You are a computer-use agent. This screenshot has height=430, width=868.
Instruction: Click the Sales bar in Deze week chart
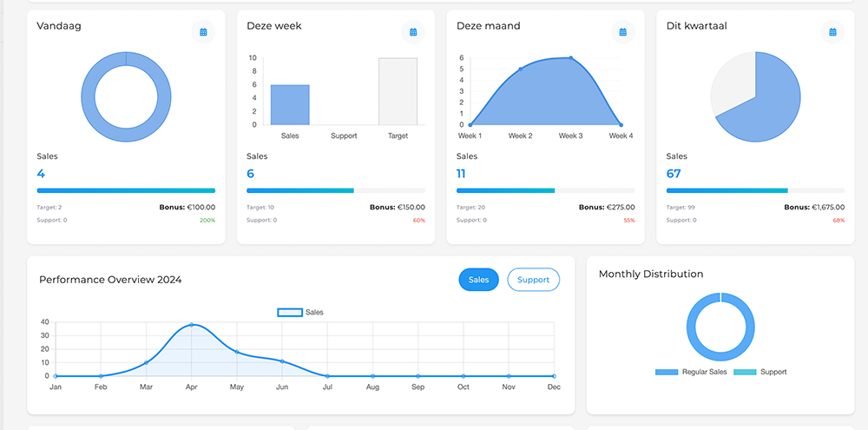[x=290, y=104]
